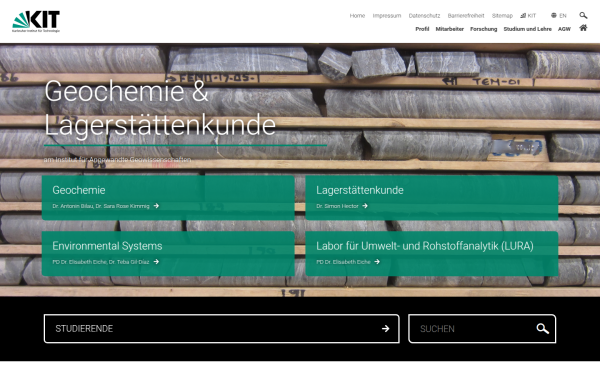Image resolution: width=600 pixels, height=375 pixels.
Task: Open Studium und Lehre menu
Action: [527, 29]
